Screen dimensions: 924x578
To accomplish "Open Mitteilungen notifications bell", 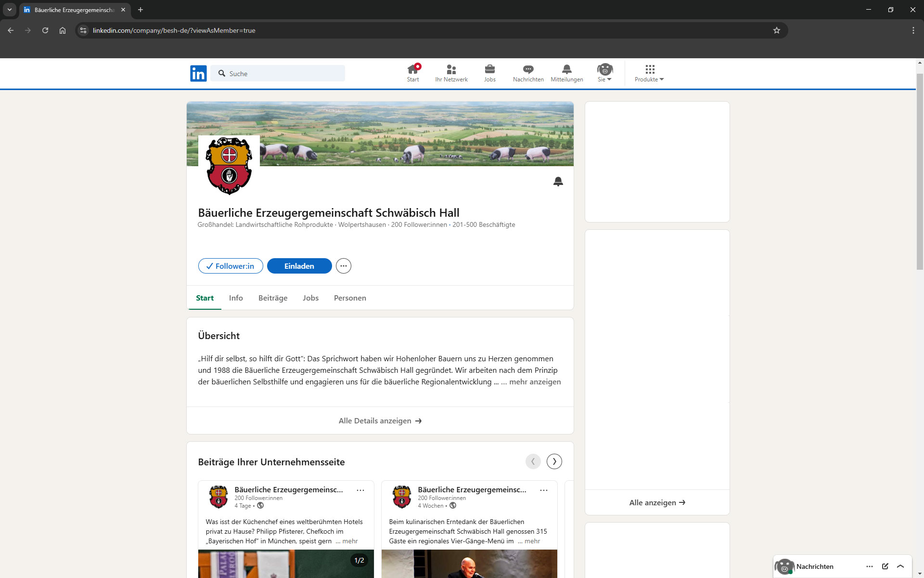I will pos(566,72).
